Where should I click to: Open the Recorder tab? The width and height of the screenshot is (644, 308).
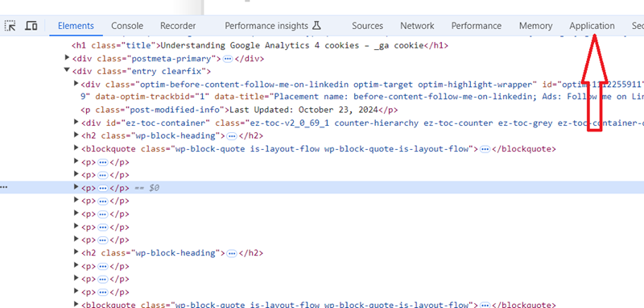click(178, 26)
